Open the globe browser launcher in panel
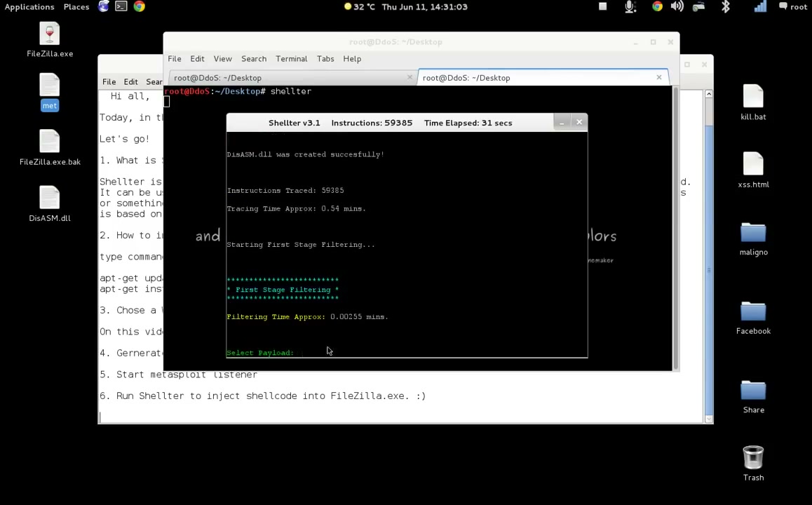 tap(104, 7)
